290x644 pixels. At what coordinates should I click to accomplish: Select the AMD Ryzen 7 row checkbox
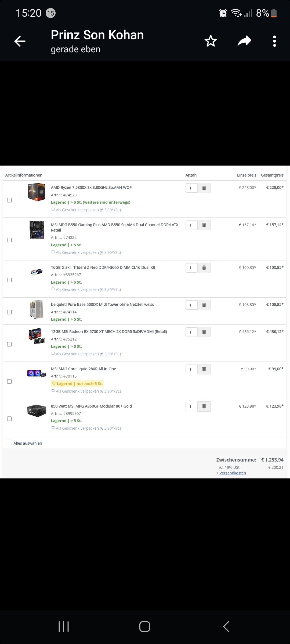point(9,200)
